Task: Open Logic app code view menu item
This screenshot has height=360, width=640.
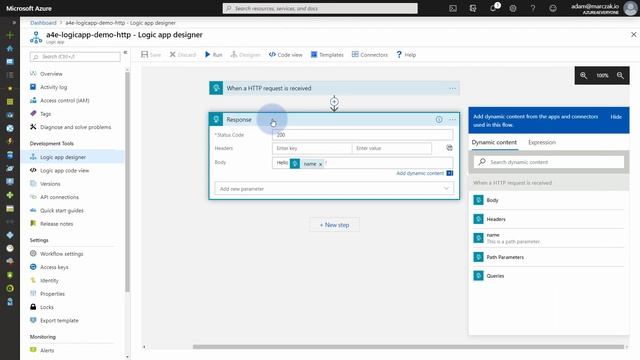Action: click(64, 171)
